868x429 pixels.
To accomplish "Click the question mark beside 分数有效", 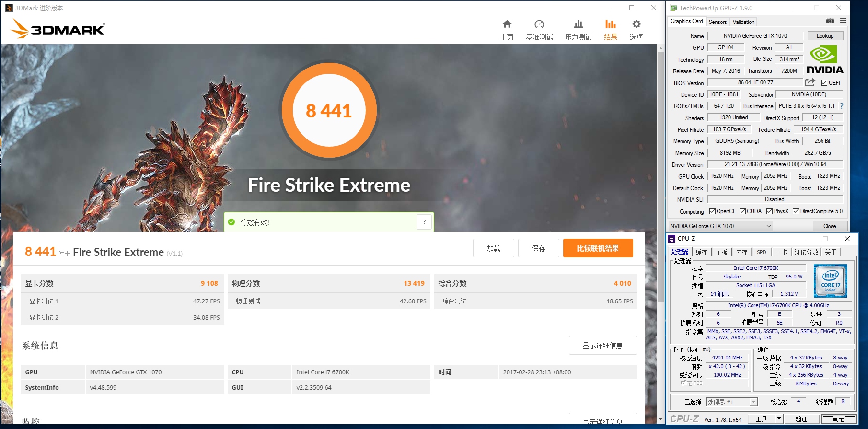I will pos(424,222).
